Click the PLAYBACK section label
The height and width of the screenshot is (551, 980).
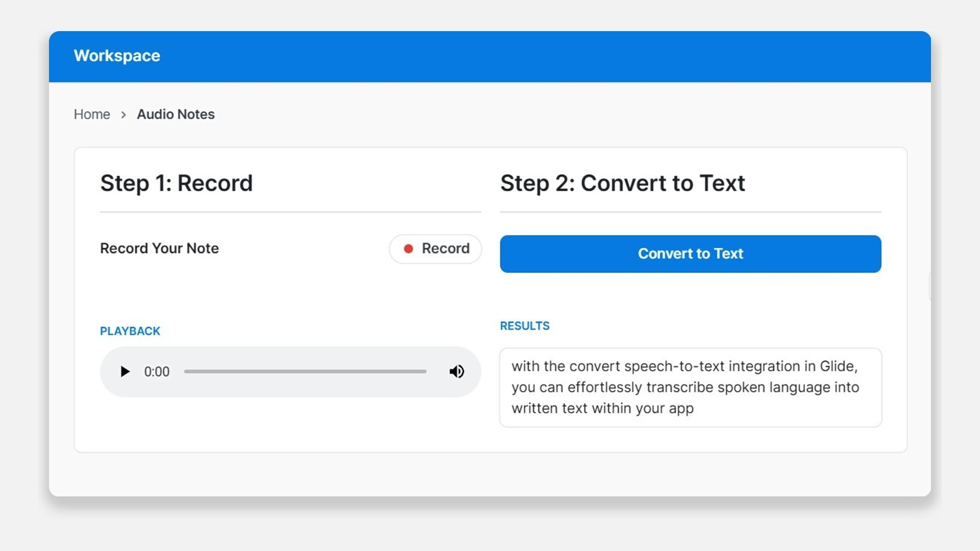pyautogui.click(x=130, y=331)
